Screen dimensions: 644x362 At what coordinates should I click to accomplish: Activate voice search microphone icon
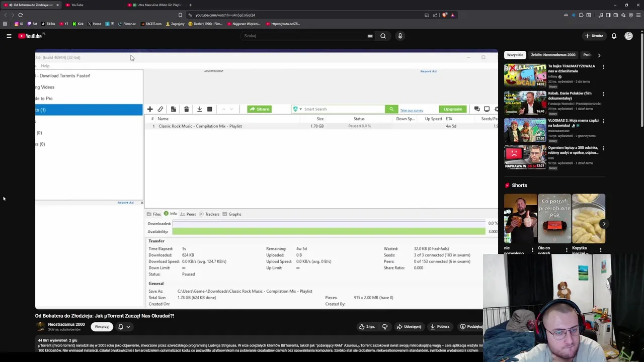pos(400,36)
